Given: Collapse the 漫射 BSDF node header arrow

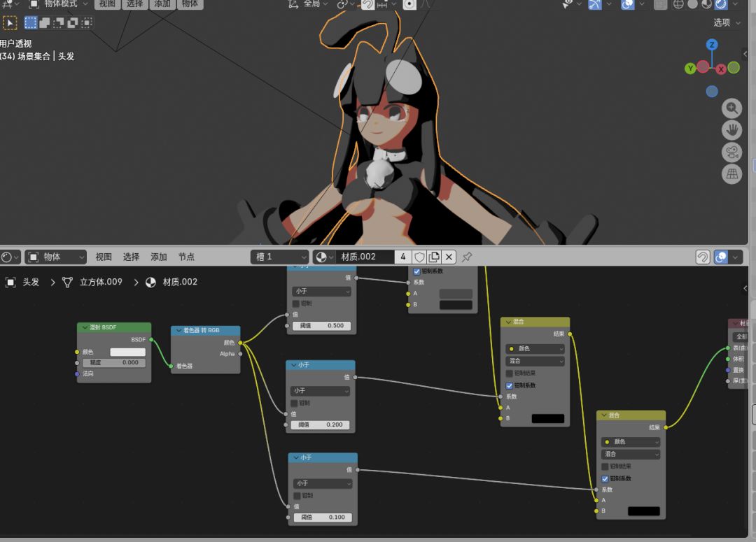Looking at the screenshot, I should [x=85, y=327].
